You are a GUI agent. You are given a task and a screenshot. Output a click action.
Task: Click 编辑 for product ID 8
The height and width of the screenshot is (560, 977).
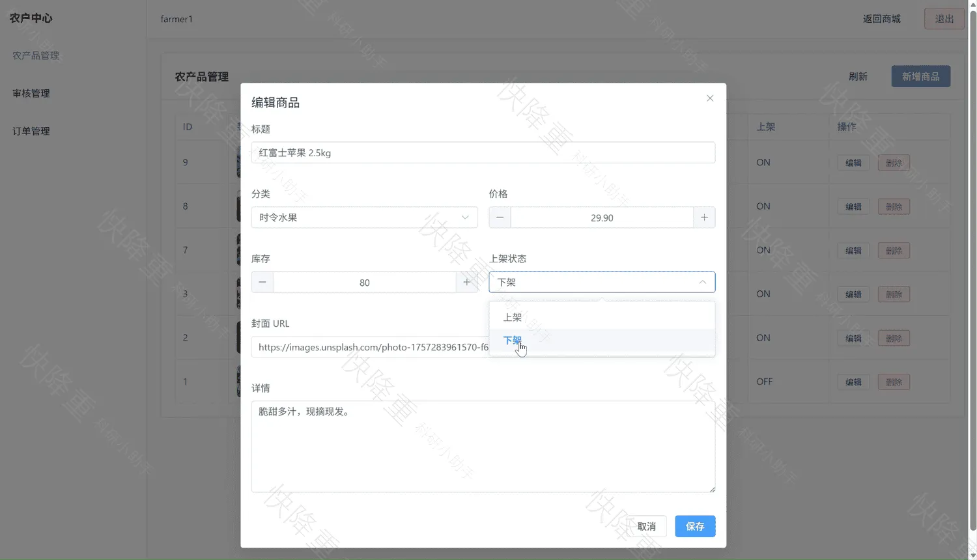(x=853, y=206)
